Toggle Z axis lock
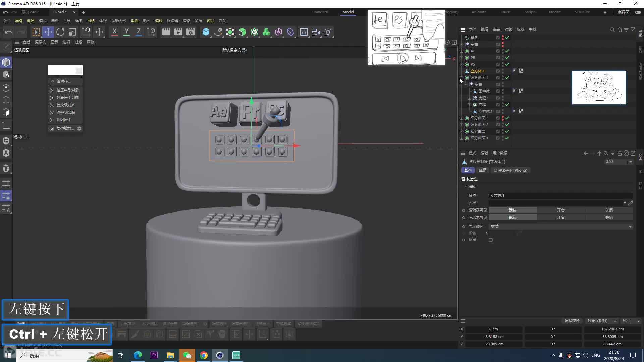644x362 pixels. tap(139, 32)
